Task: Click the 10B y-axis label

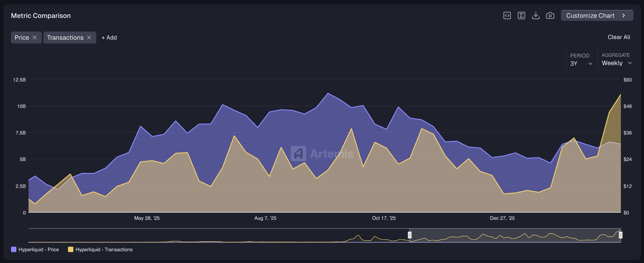Action: point(21,106)
